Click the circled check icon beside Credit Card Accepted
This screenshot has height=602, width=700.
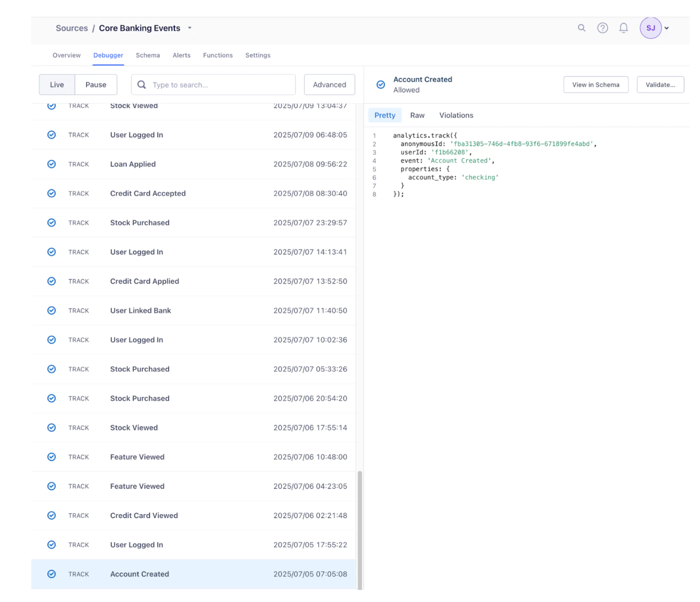(x=51, y=193)
